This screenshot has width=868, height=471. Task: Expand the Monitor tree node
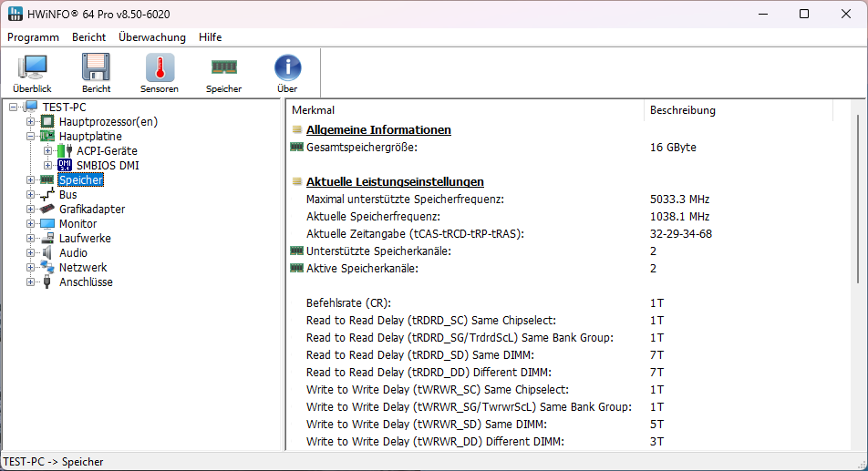point(30,224)
